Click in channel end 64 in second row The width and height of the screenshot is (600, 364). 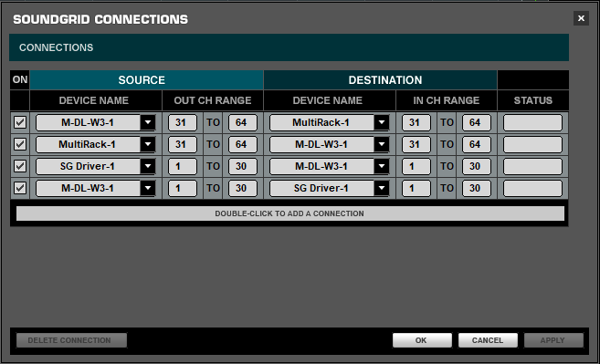tap(477, 144)
